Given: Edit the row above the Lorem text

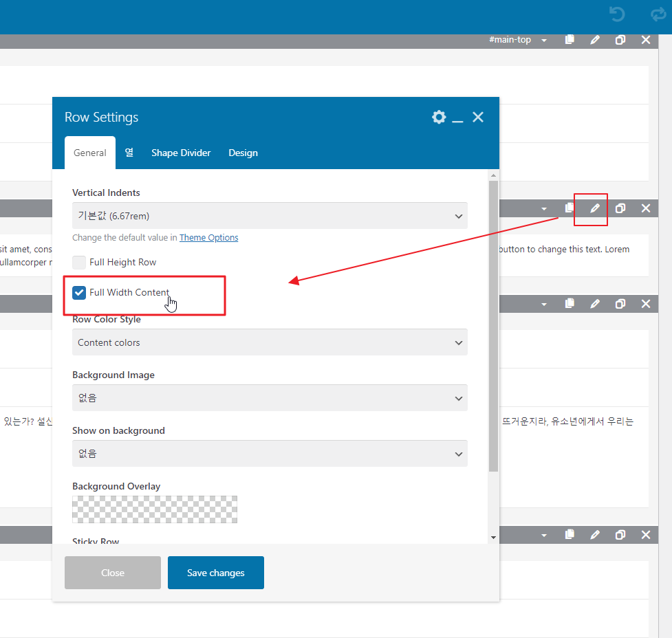Looking at the screenshot, I should coord(595,208).
